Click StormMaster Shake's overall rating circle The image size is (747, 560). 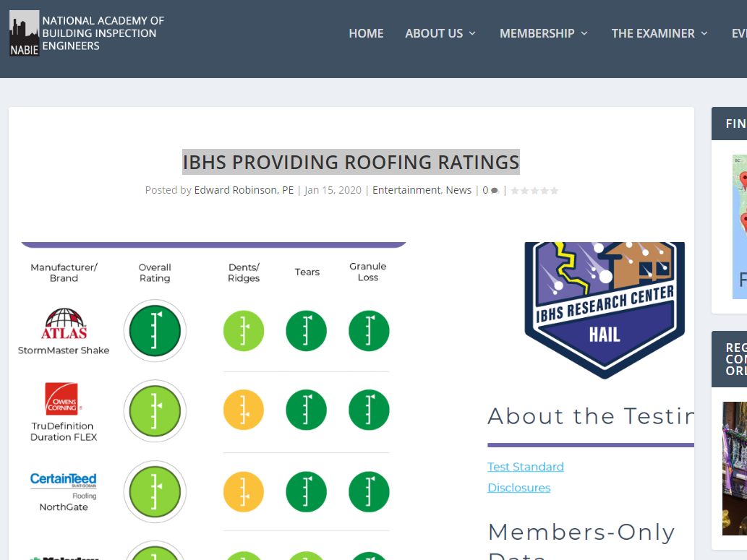click(155, 330)
